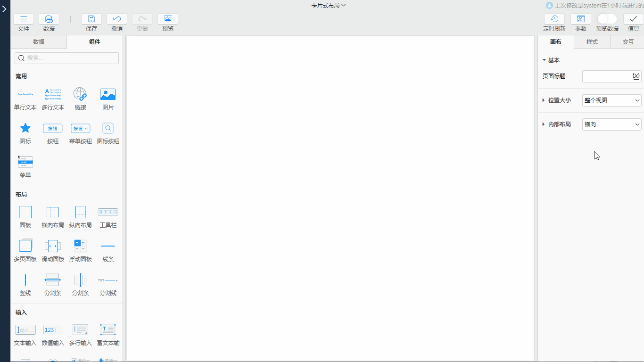The image size is (644, 362).
Task: Select the Multi-page Panel (多页面板) component
Action: (25, 246)
